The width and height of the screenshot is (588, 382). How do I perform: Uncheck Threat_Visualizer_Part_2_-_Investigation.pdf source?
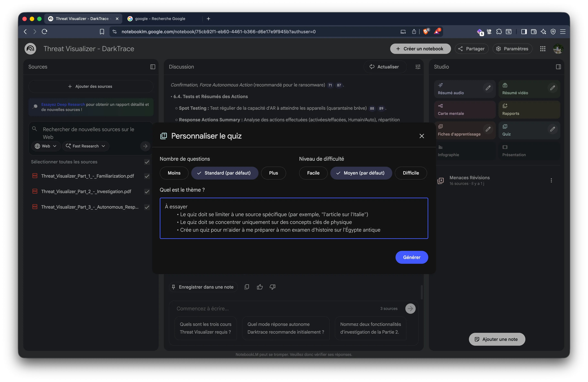click(147, 192)
